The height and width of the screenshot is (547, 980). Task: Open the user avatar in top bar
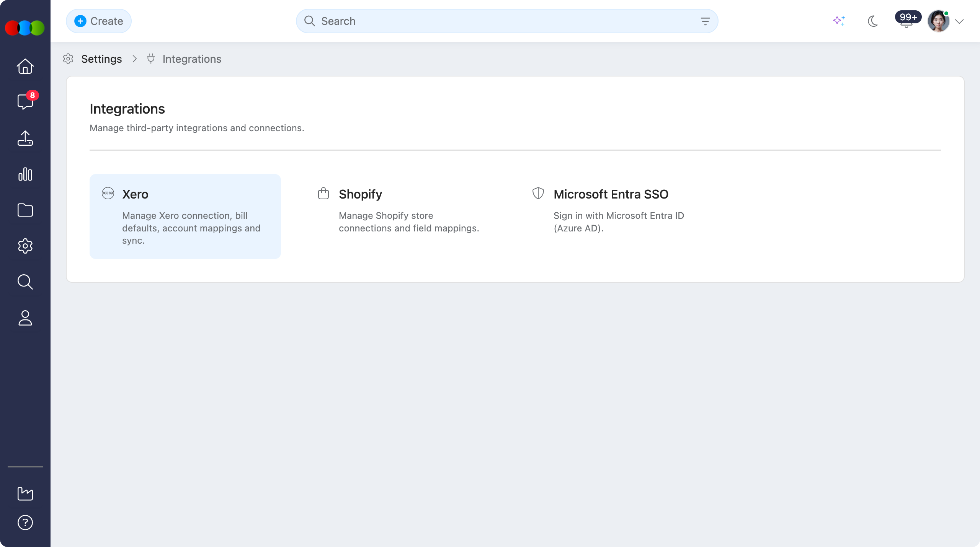[938, 21]
